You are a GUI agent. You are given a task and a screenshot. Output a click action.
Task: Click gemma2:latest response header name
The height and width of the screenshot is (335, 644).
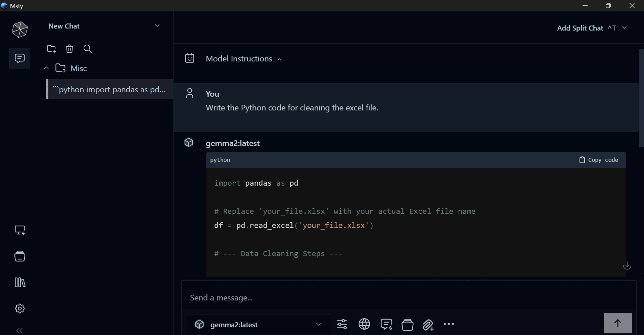tap(233, 143)
